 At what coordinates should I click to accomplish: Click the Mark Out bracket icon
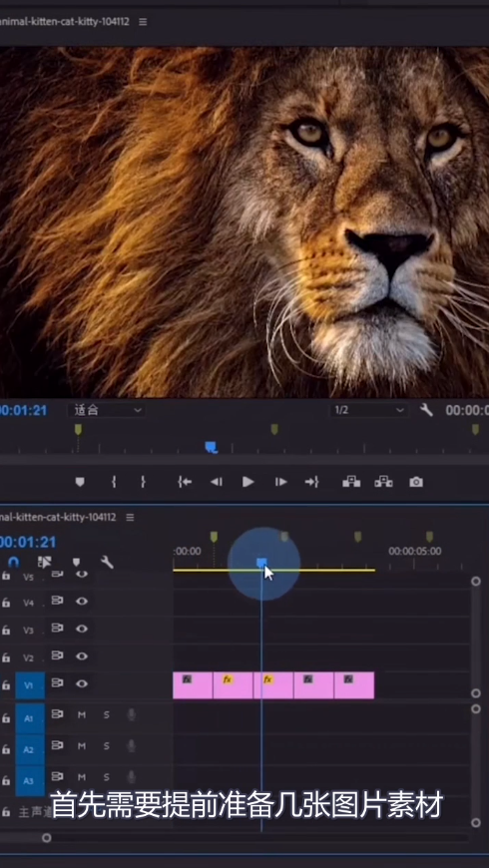[143, 482]
